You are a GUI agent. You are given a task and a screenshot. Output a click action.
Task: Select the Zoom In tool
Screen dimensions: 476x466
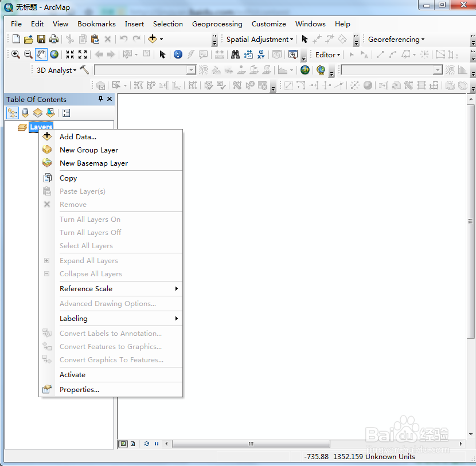tap(15, 54)
